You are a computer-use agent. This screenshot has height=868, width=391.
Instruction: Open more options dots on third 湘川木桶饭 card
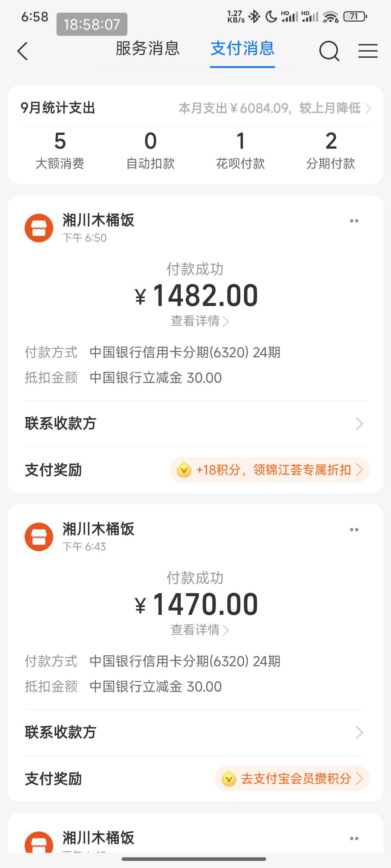[x=354, y=838]
